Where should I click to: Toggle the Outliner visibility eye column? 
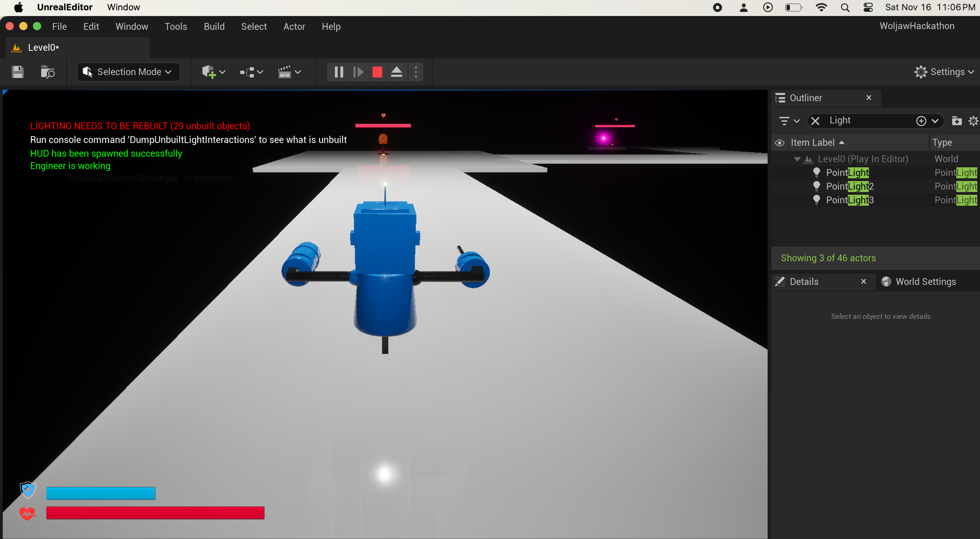[780, 143]
